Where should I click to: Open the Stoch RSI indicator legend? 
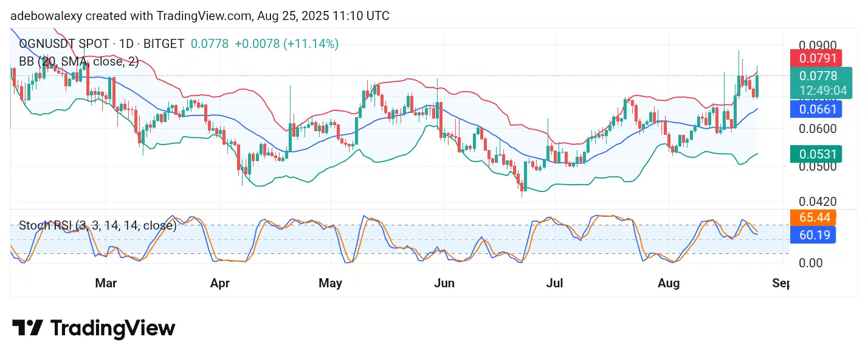click(x=97, y=225)
